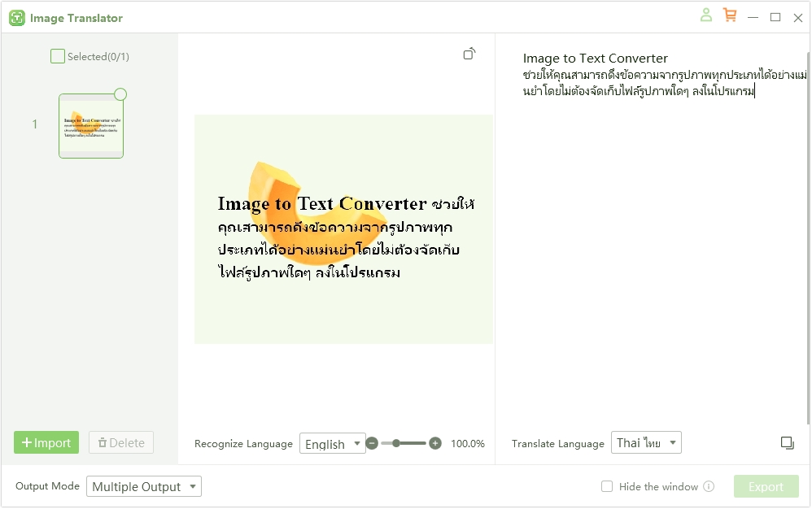The height and width of the screenshot is (509, 812).
Task: Click the Image Translator app logo
Action: click(17, 18)
